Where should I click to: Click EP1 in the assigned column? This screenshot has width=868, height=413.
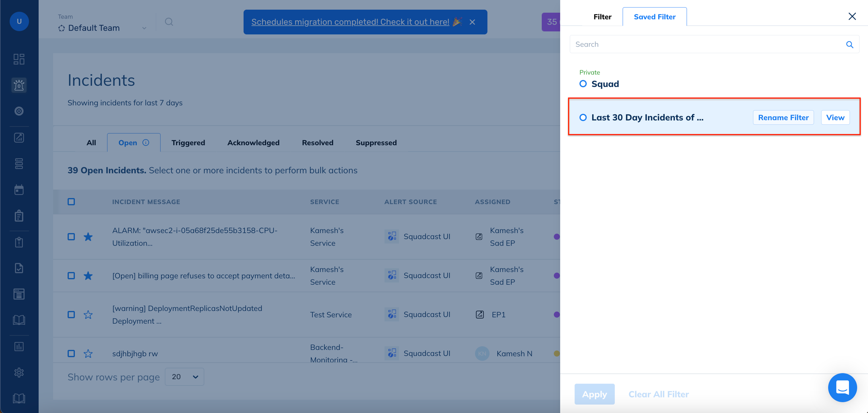(498, 315)
